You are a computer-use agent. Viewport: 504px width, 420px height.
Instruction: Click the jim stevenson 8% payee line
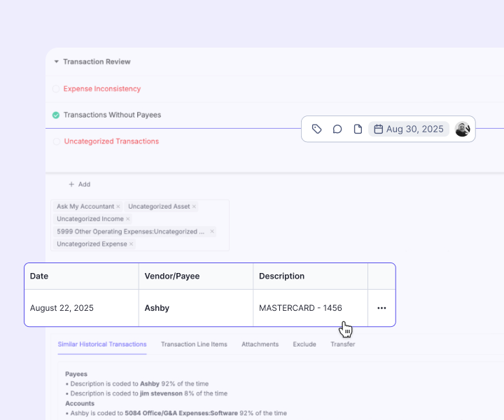pos(146,393)
